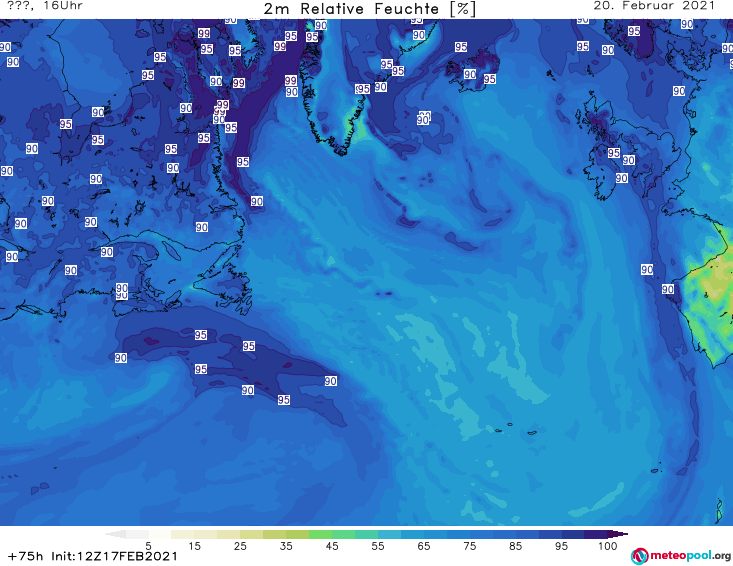Pick the teal legend swatch right of 55
733x566 pixels.
(x=389, y=534)
